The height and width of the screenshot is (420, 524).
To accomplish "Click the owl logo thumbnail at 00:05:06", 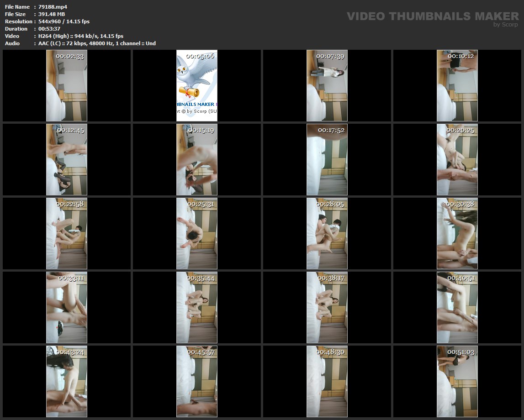I will (x=197, y=85).
